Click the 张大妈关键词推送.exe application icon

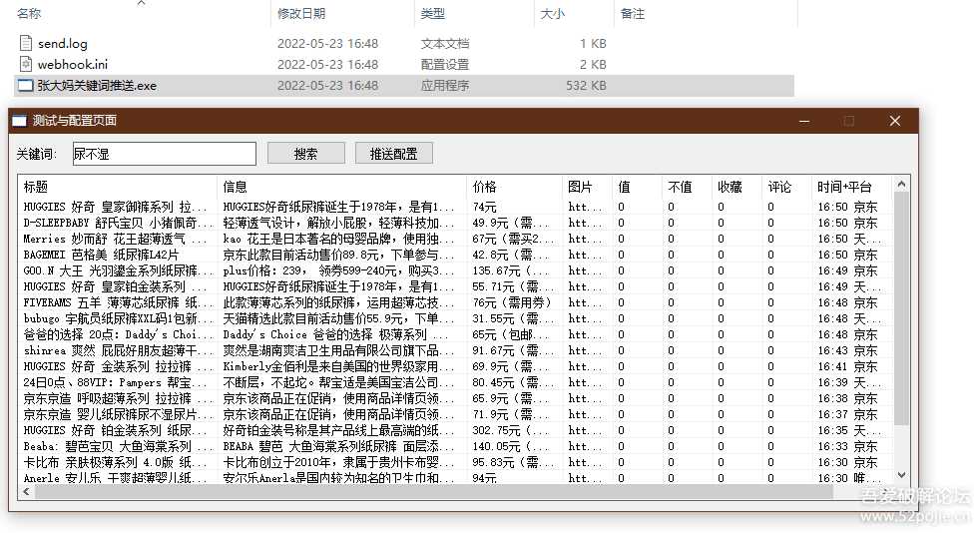[x=26, y=86]
